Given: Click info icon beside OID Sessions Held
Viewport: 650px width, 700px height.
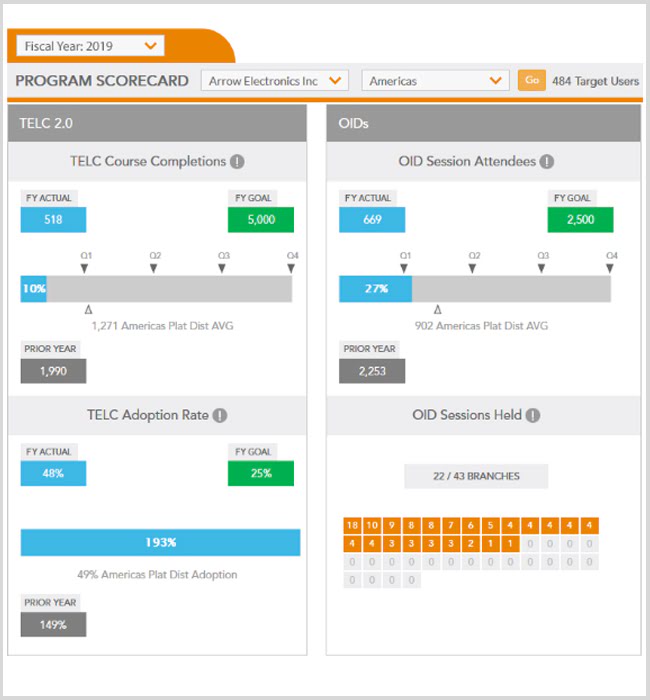Looking at the screenshot, I should pos(534,415).
